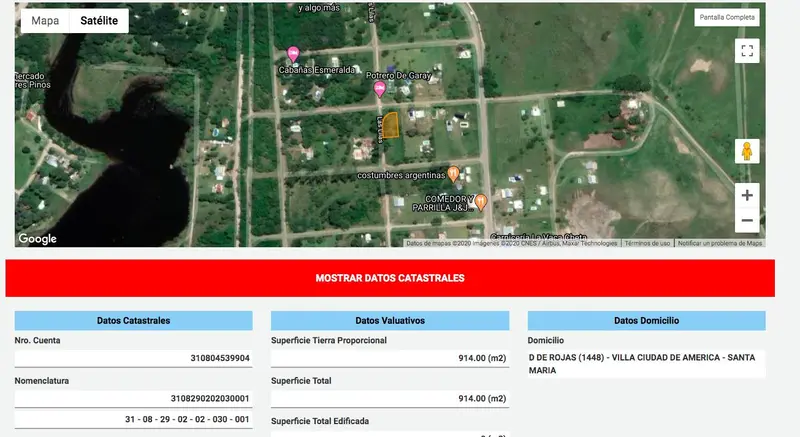
Task: Zoom out on the map
Action: point(747,220)
